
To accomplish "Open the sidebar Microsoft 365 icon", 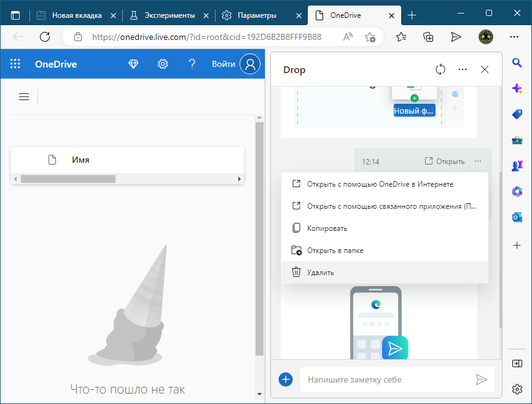I will [x=517, y=192].
